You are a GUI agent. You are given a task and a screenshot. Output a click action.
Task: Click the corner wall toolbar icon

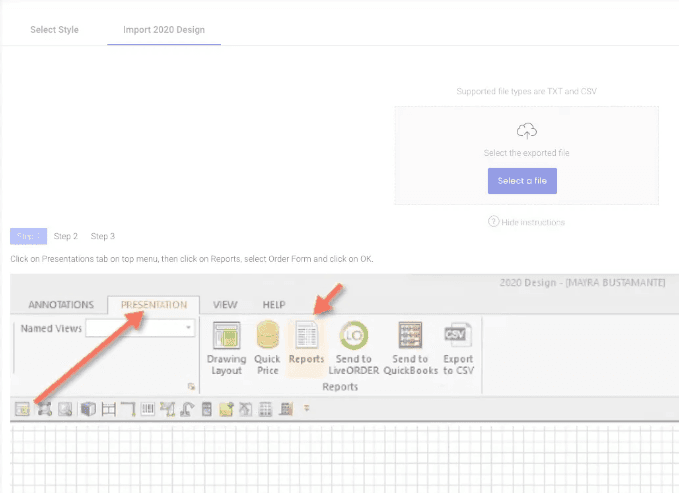[x=128, y=409]
